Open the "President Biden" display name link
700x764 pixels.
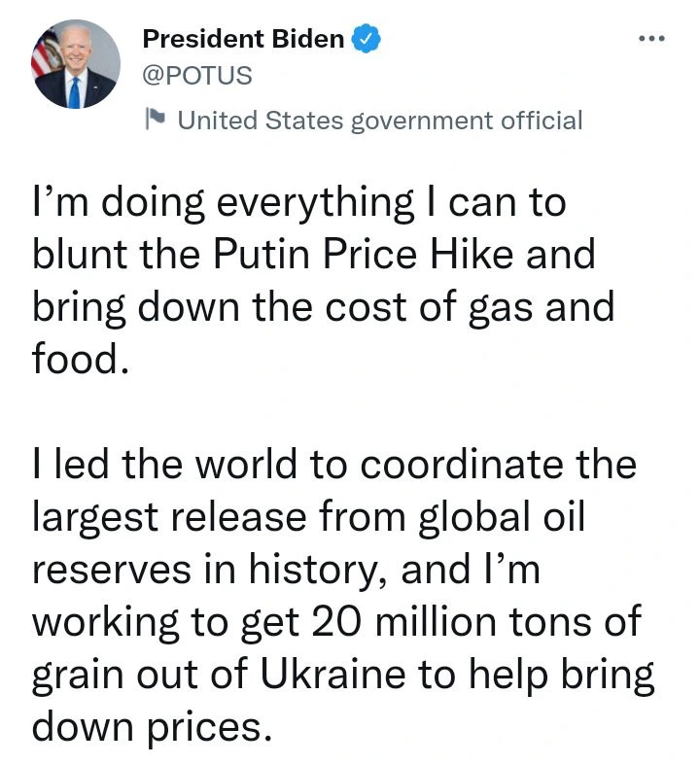[x=243, y=39]
